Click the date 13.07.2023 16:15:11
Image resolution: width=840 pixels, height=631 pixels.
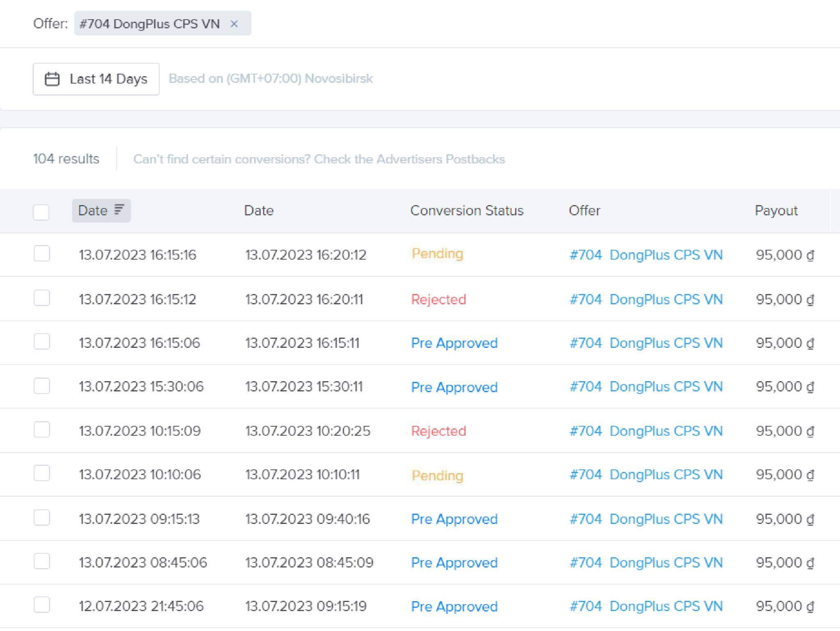(x=302, y=343)
